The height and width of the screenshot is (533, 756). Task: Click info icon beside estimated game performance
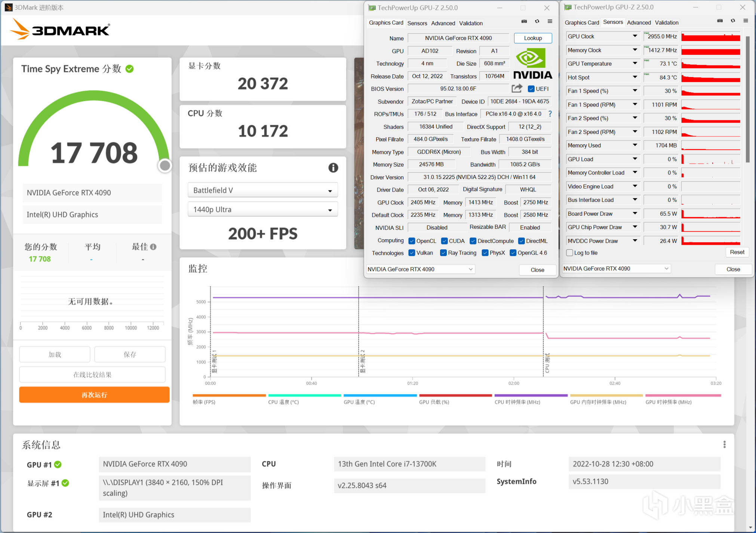click(x=333, y=168)
